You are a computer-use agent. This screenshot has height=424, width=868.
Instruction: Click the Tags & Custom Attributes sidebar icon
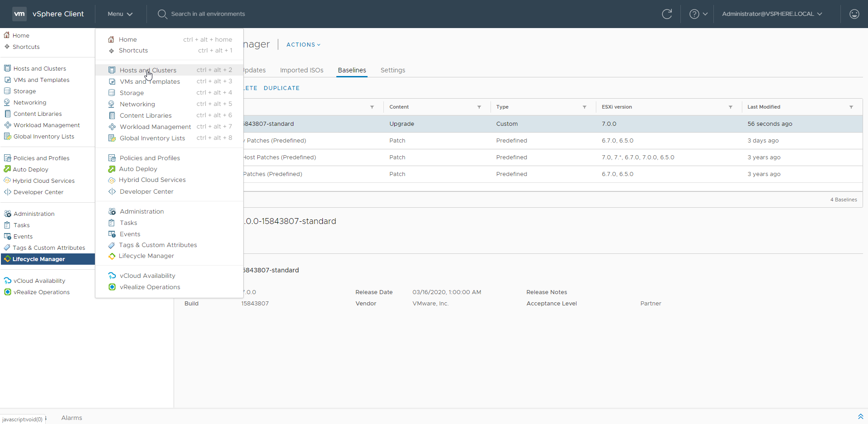7,248
